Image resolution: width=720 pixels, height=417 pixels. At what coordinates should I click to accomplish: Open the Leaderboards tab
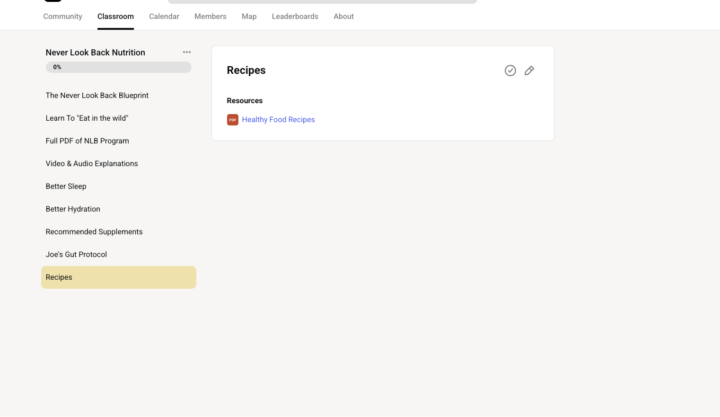[295, 17]
